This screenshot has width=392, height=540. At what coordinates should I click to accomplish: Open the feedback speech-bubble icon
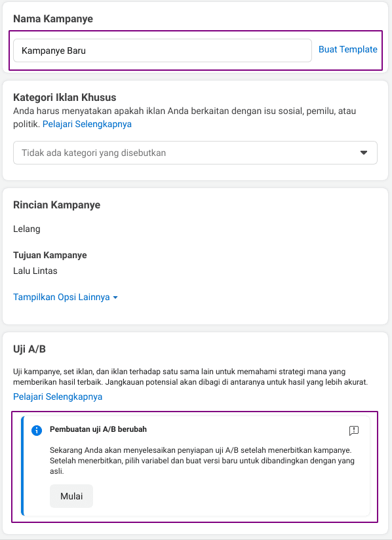point(354,430)
